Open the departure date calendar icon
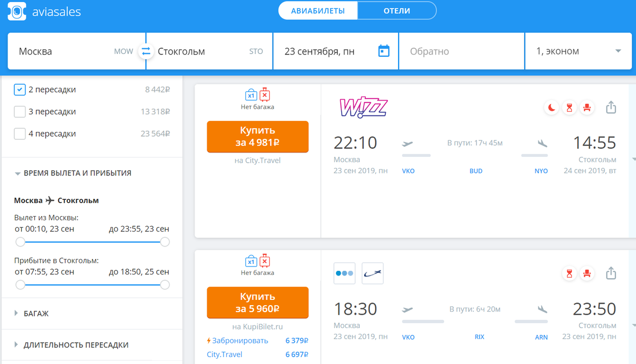Viewport: 636px width, 364px height. coord(384,51)
